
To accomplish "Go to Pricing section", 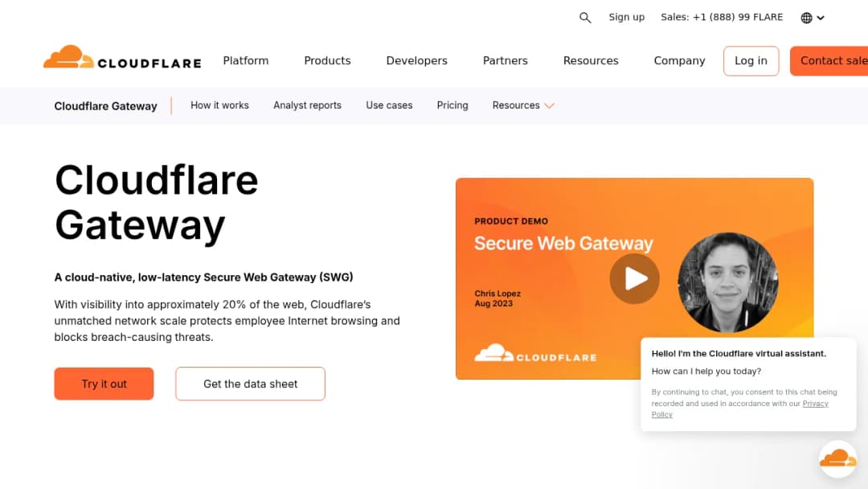I will [x=452, y=105].
